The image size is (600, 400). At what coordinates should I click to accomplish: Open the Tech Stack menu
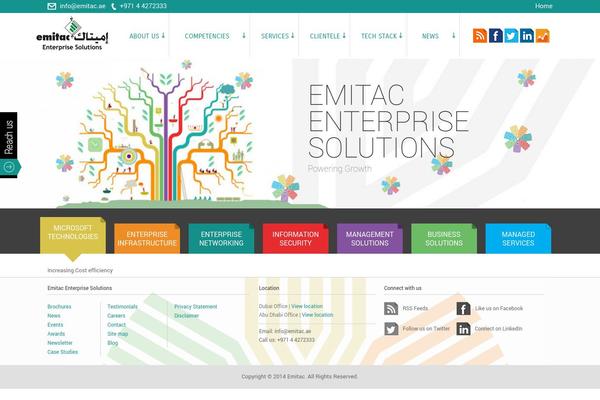[379, 36]
